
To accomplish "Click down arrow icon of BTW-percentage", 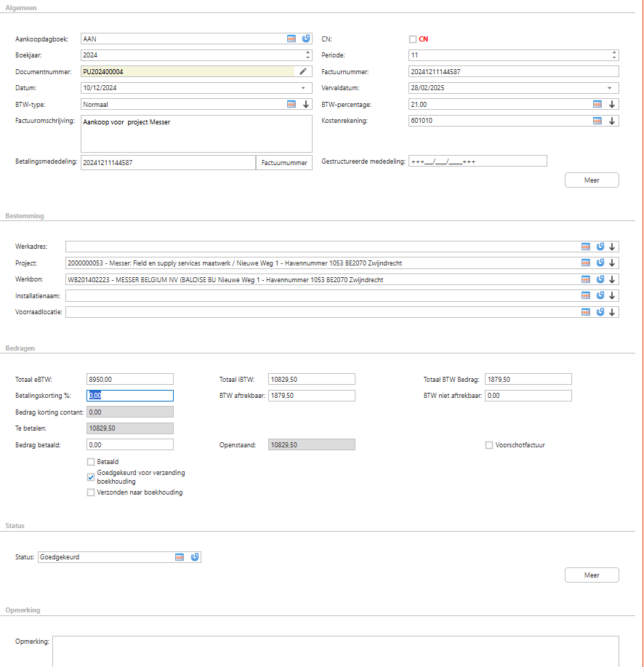I will click(x=612, y=104).
